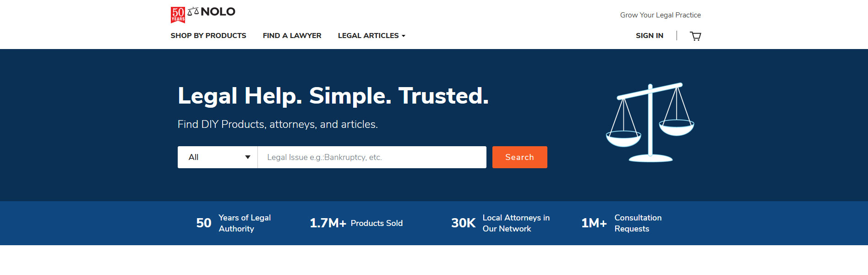Open the All category dropdown
This screenshot has height=275, width=868.
(x=218, y=157)
